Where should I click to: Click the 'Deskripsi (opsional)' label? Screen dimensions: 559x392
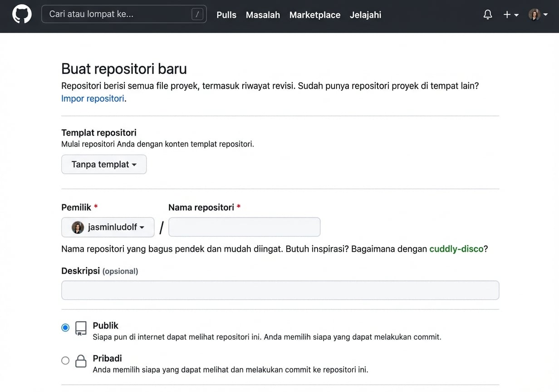[x=100, y=271]
